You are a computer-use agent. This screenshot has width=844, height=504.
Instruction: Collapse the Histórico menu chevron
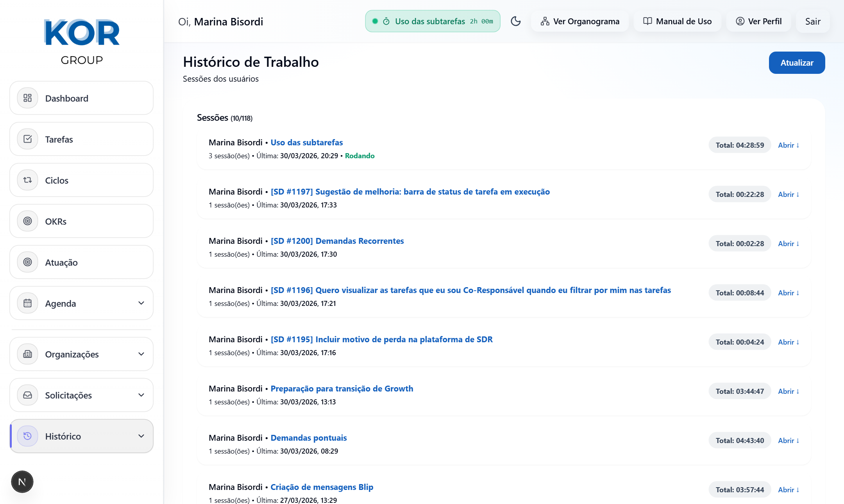[141, 436]
